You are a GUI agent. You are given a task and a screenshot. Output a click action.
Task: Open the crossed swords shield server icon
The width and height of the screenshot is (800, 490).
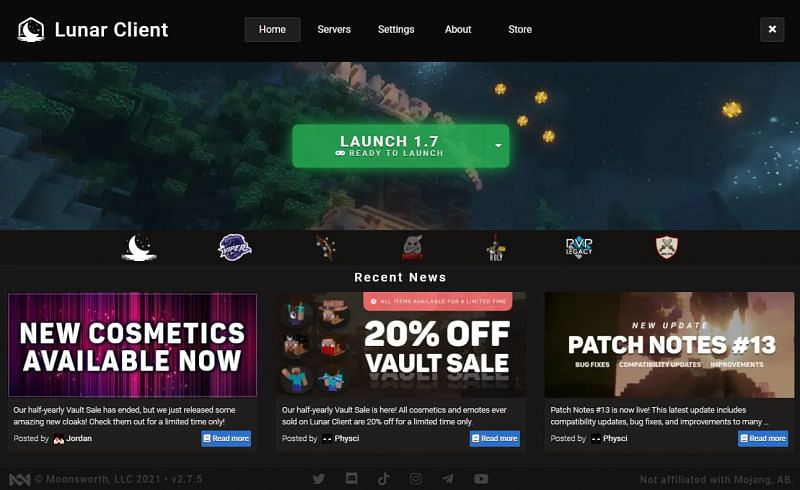click(x=667, y=247)
